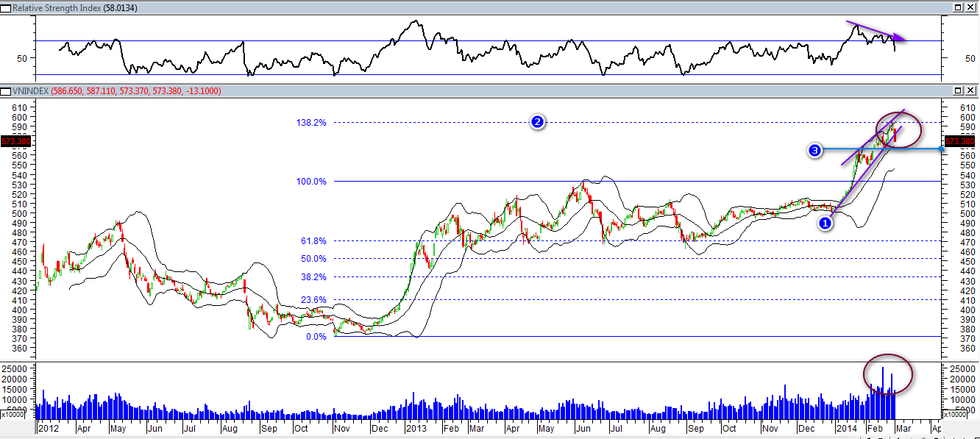Select the 138.2% Fibonacci level label

[311, 123]
